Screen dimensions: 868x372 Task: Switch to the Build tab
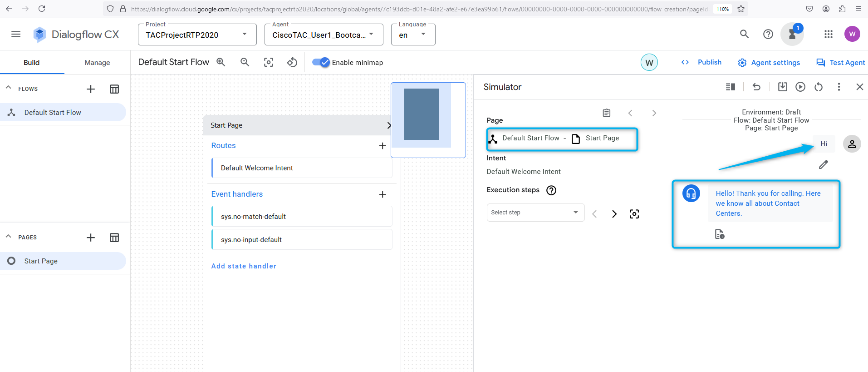pos(32,63)
